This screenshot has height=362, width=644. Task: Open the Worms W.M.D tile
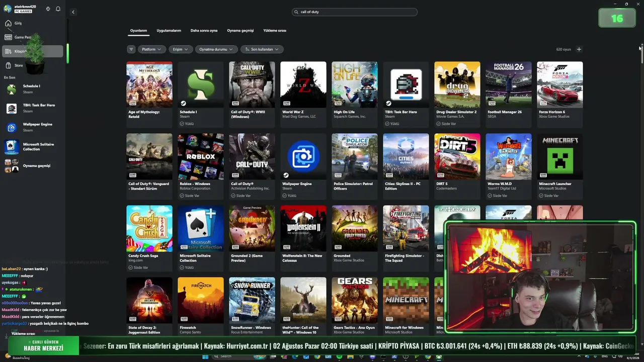pyautogui.click(x=509, y=166)
